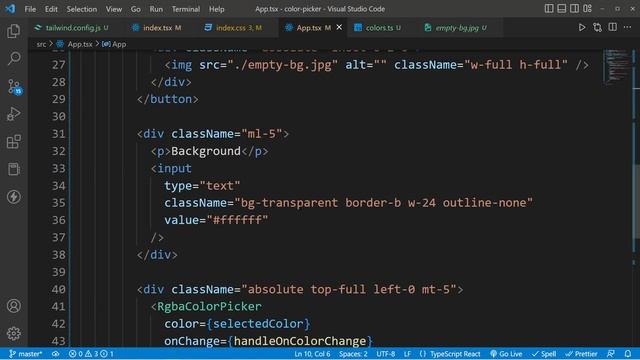Open Customize Layout icon in title bar

tap(587, 9)
